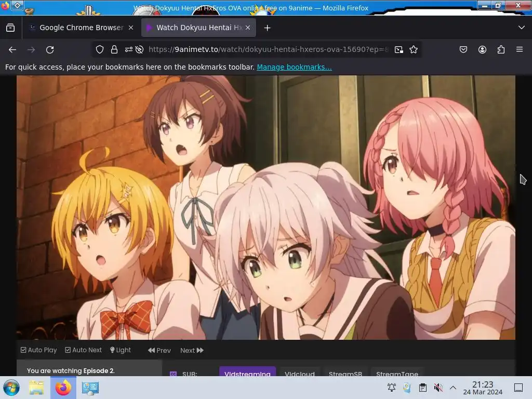This screenshot has width=532, height=399.
Task: Open a new tab with plus button
Action: point(268,28)
